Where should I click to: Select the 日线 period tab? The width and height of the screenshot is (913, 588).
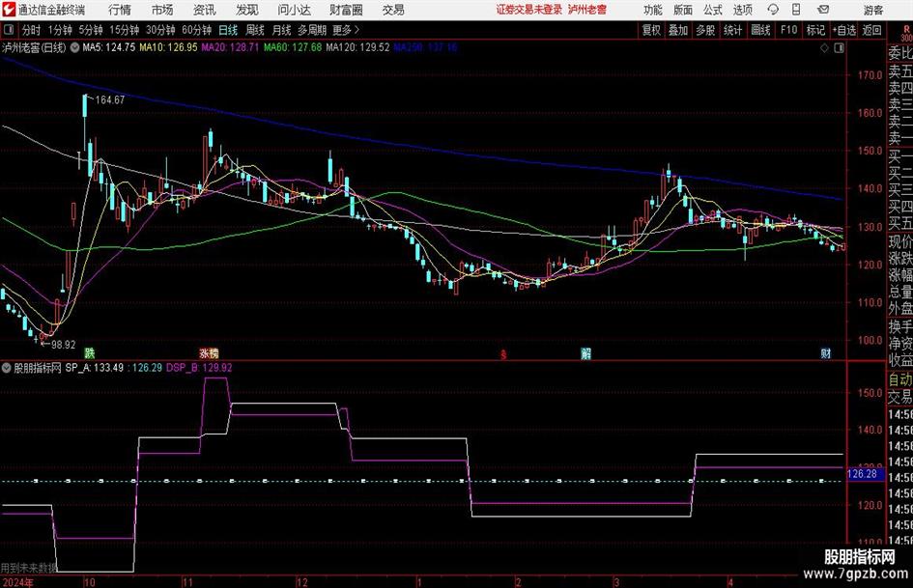228,30
